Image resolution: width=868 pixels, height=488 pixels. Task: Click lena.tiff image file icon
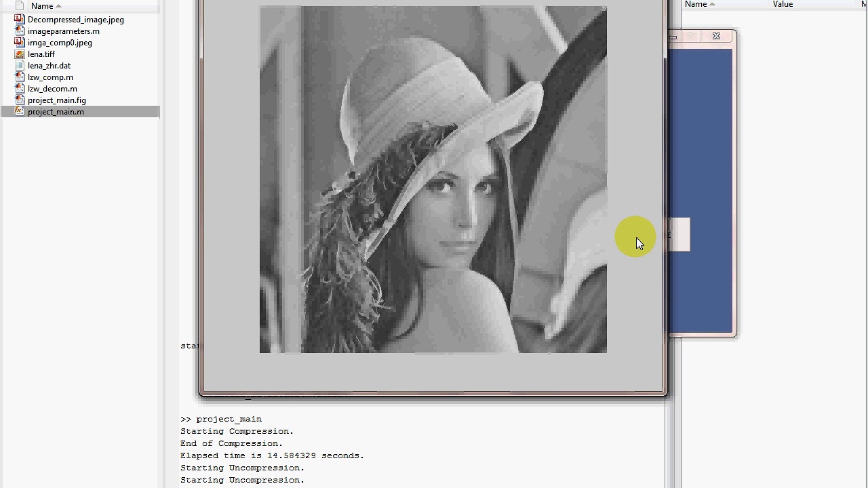click(x=19, y=54)
